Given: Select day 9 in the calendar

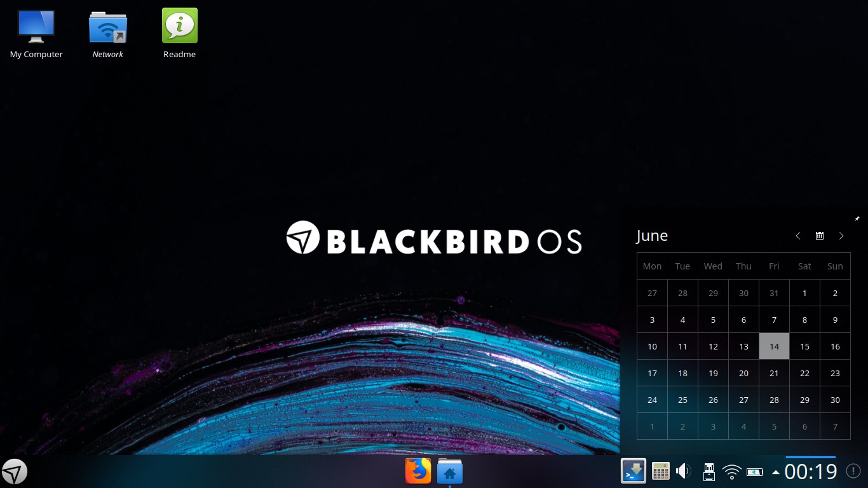Looking at the screenshot, I should [x=835, y=320].
